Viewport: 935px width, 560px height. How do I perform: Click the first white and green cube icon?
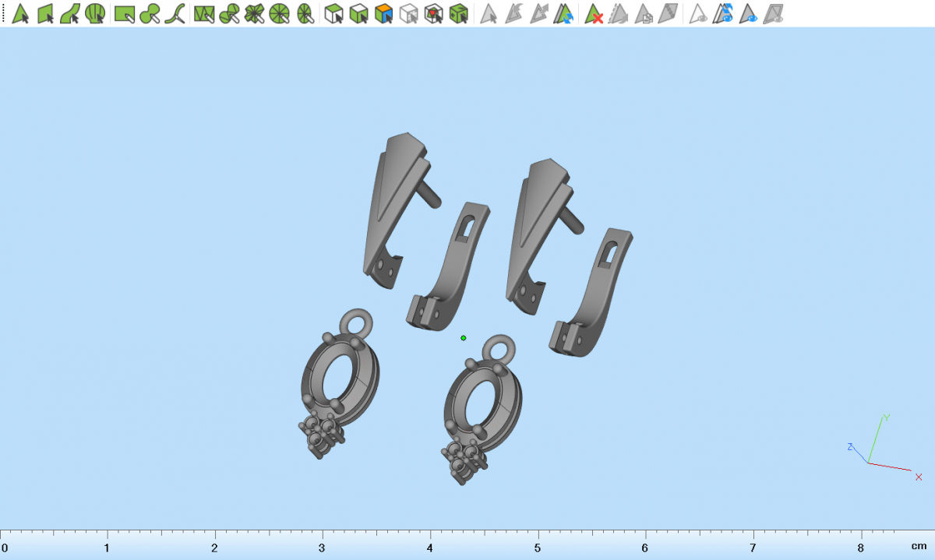[333, 13]
